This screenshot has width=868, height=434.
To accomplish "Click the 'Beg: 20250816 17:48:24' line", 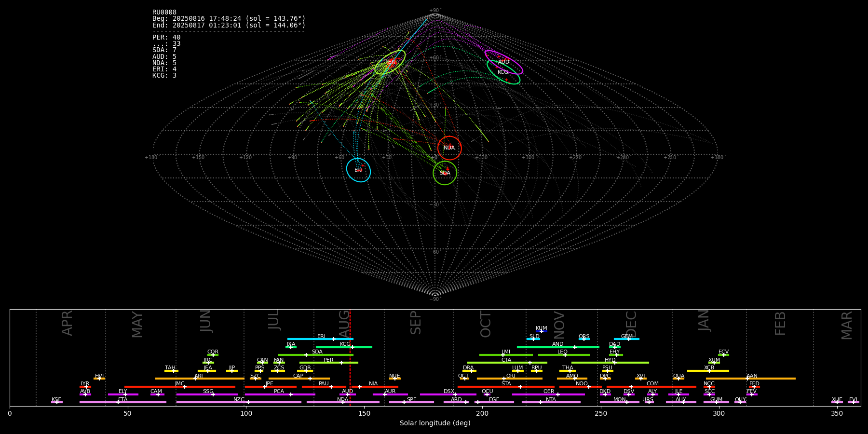I will pyautogui.click(x=229, y=19).
